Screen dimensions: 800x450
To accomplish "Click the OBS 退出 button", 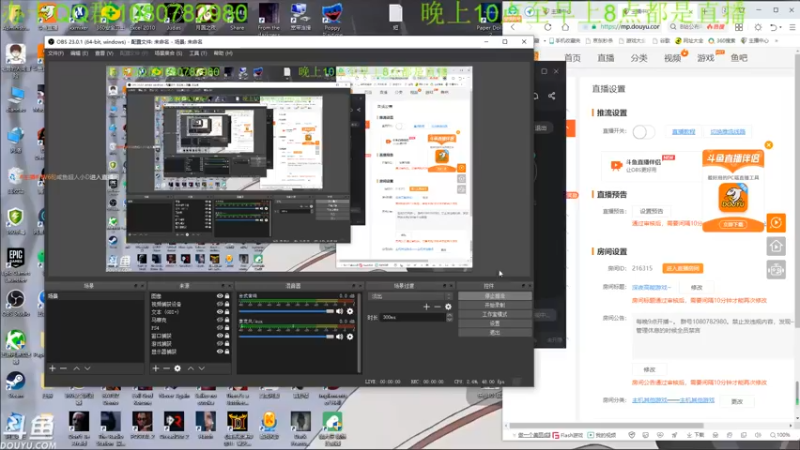I will (x=494, y=333).
